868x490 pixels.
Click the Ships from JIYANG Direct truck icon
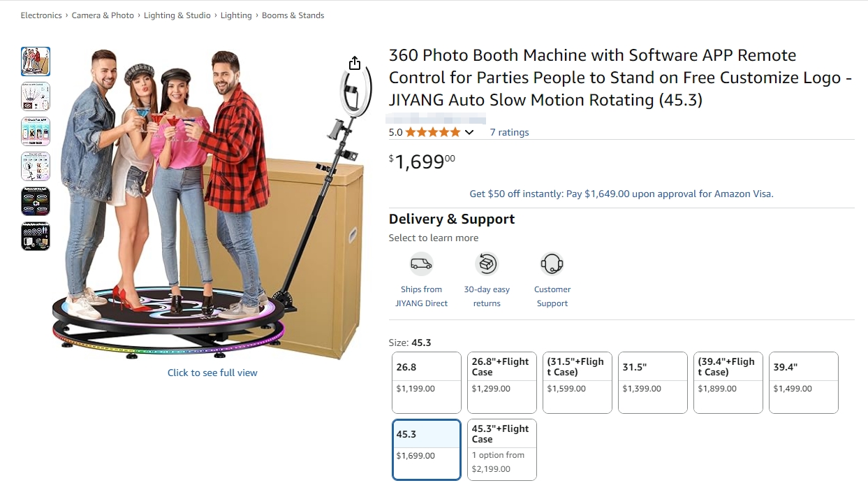coord(421,264)
